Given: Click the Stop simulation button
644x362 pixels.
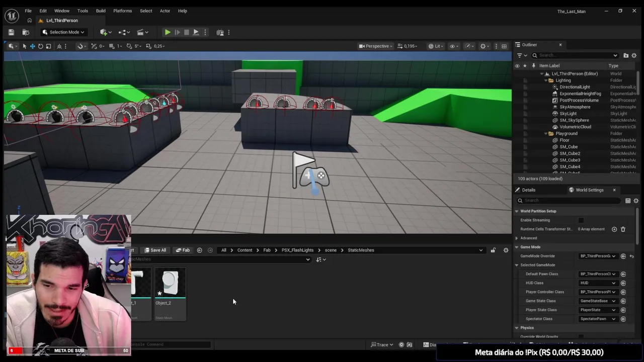Looking at the screenshot, I should (187, 32).
